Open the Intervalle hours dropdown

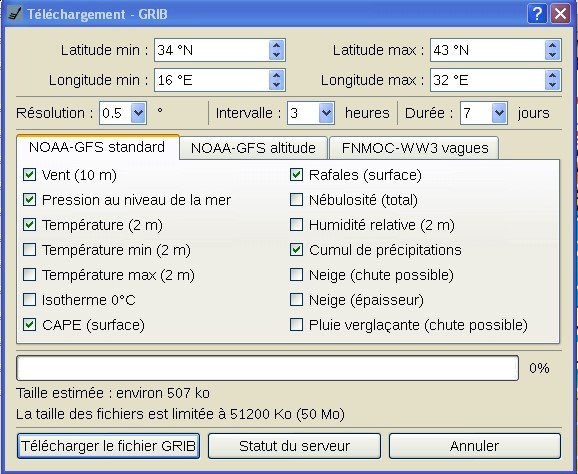[326, 113]
